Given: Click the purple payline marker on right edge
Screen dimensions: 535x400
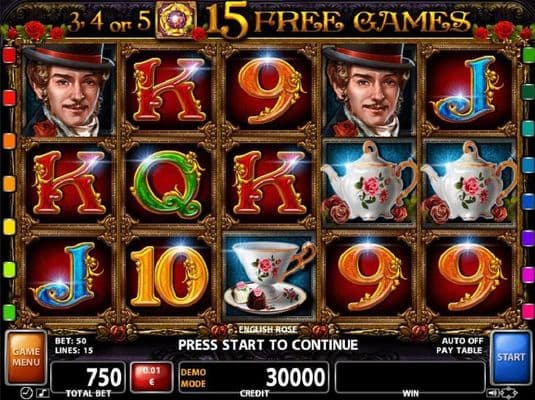Looking at the screenshot, I should tap(529, 238).
